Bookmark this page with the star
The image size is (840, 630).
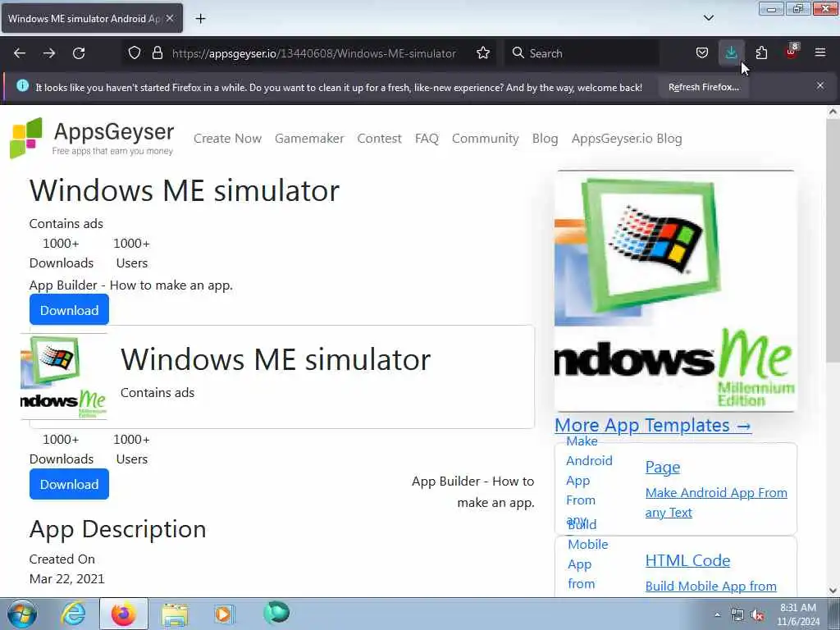[x=483, y=53]
